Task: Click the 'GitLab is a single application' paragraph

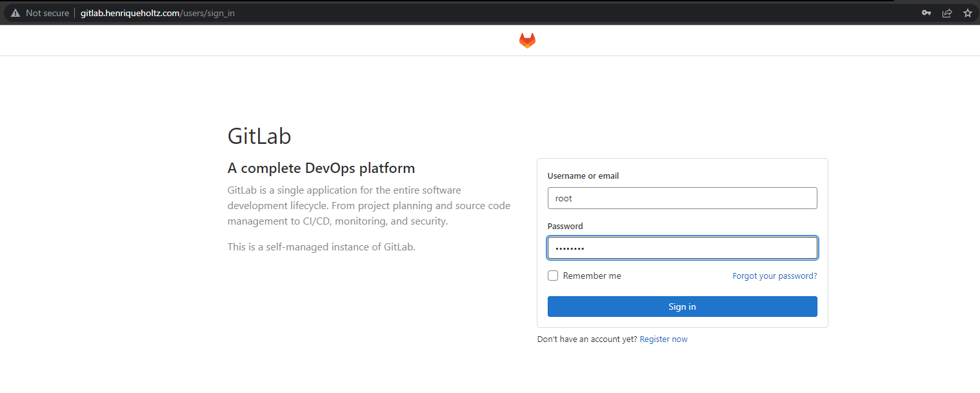Action: (369, 206)
